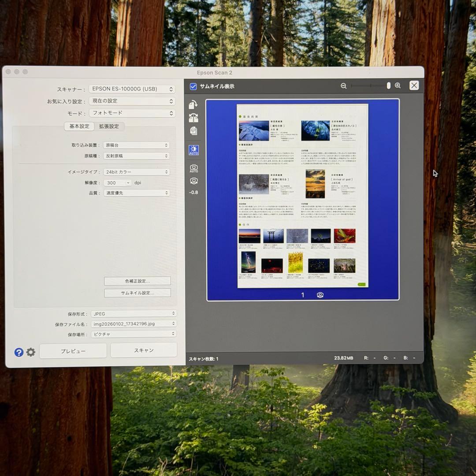Zoom out with the minus magnifier

coord(344,86)
